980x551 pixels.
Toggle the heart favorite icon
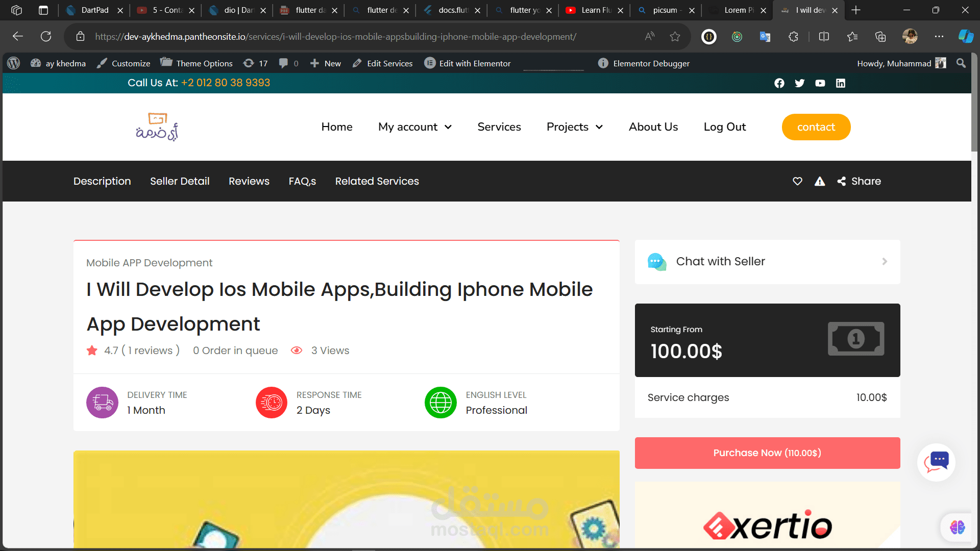coord(797,181)
